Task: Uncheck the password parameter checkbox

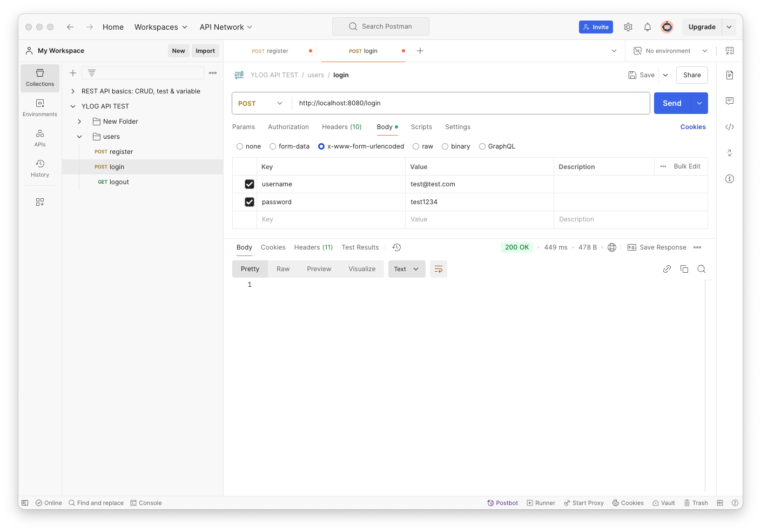Action: click(x=250, y=202)
